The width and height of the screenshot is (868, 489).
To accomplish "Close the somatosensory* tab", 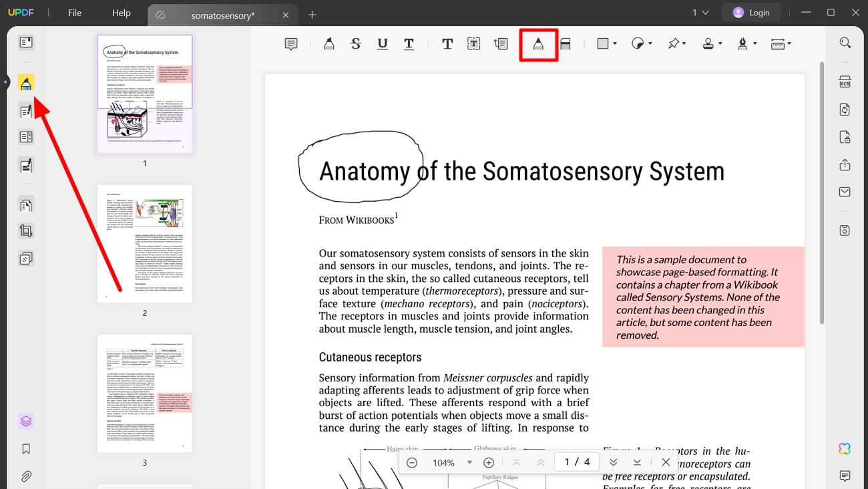I will click(286, 15).
